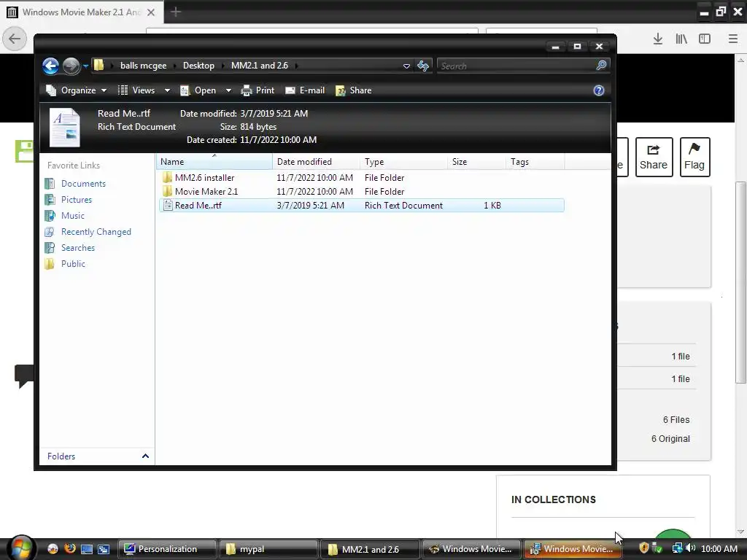Click the blue Help question mark icon
The image size is (747, 560).
(599, 90)
